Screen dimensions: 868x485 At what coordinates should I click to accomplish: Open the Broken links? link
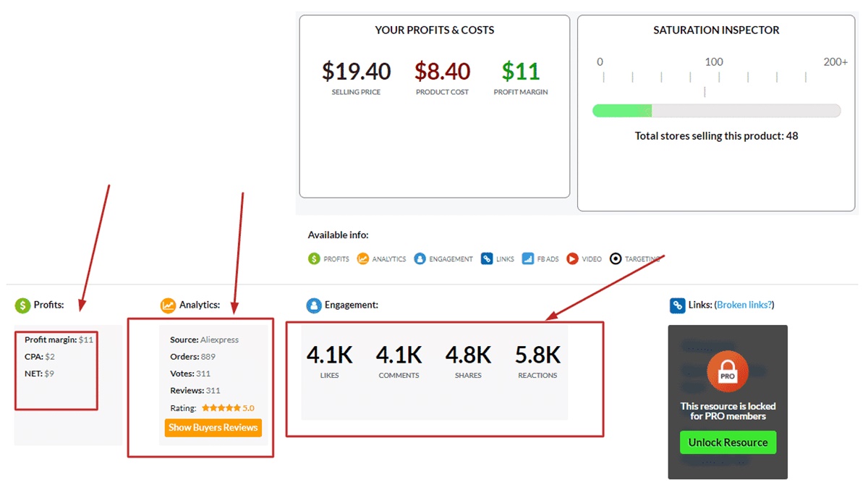click(x=744, y=305)
